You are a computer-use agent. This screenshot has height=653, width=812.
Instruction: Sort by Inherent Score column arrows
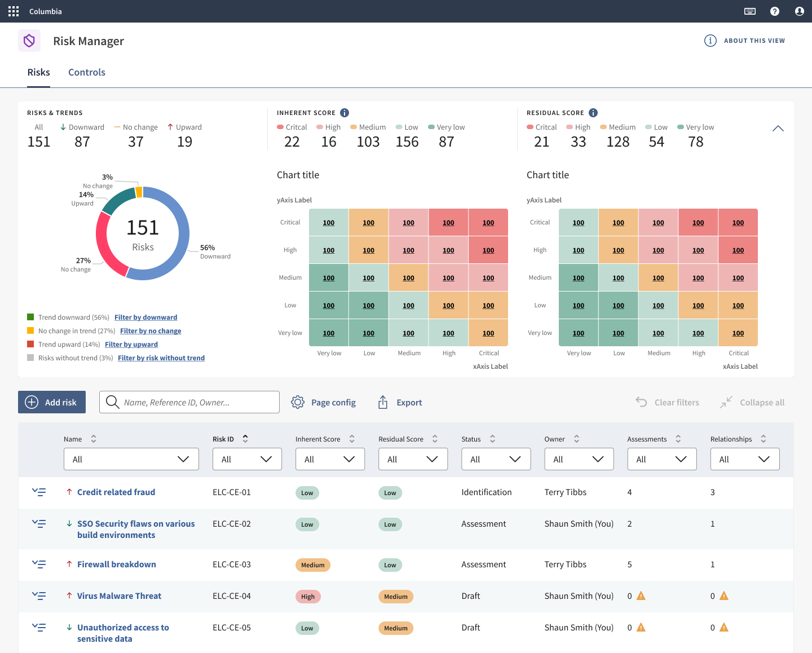point(352,439)
